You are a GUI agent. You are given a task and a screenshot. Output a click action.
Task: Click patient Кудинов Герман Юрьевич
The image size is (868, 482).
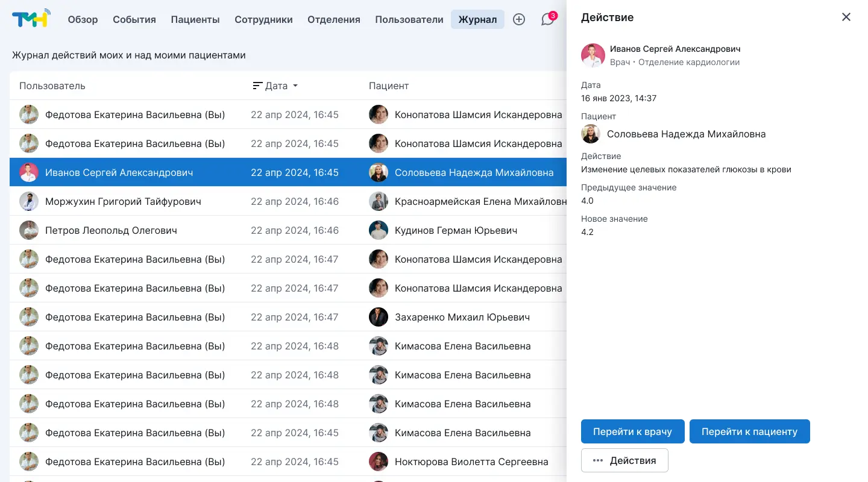tap(456, 230)
